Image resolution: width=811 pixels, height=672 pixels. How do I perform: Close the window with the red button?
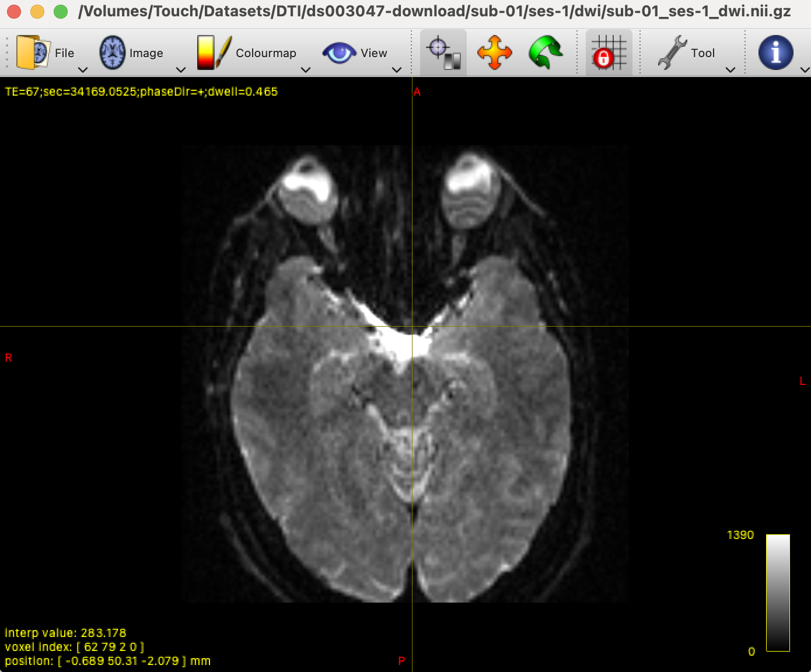coord(13,12)
